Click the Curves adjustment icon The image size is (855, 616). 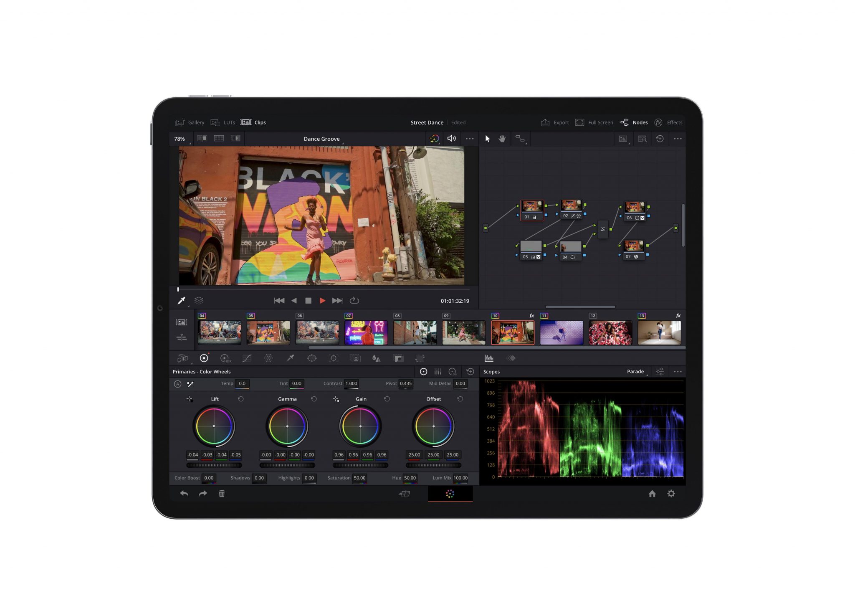point(246,358)
